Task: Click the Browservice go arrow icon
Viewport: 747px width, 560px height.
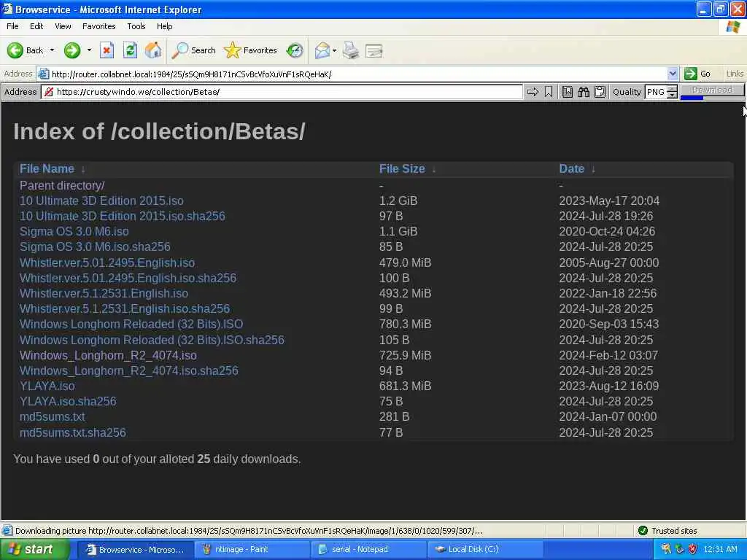Action: click(x=533, y=91)
